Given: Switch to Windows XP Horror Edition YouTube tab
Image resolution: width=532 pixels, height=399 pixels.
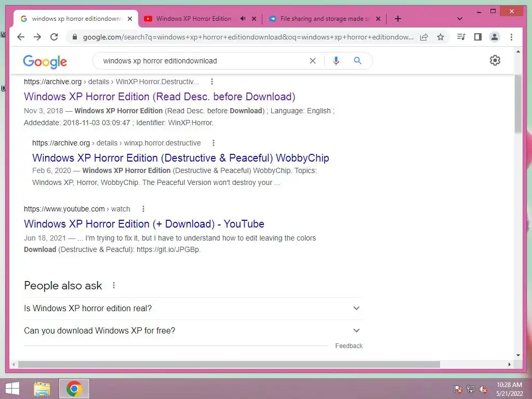Looking at the screenshot, I should [194, 19].
